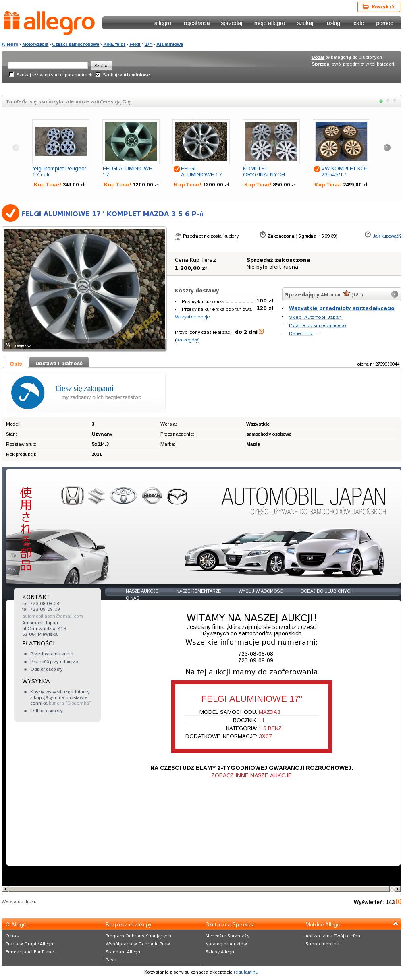
Task: Click the next carousel arrow
Action: (x=387, y=147)
